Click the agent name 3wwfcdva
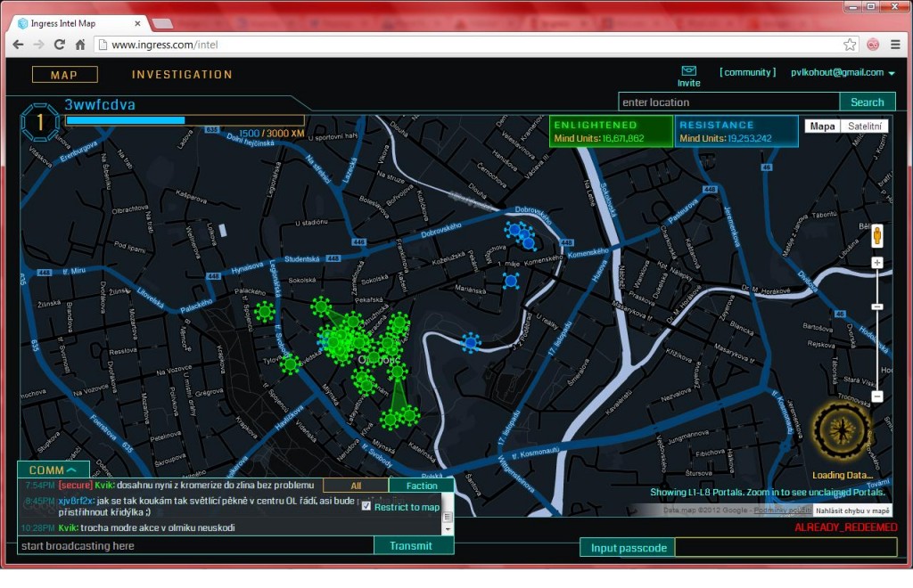The width and height of the screenshot is (913, 588). 100,105
